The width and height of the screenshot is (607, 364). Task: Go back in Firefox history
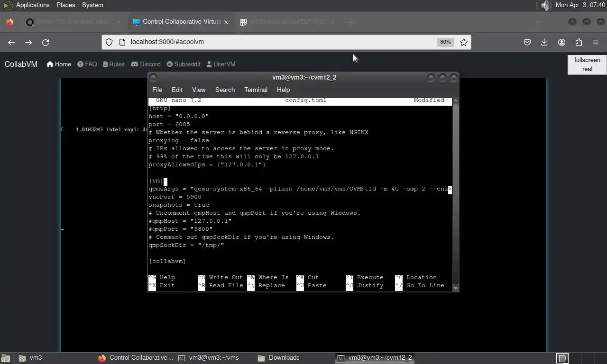coord(11,42)
